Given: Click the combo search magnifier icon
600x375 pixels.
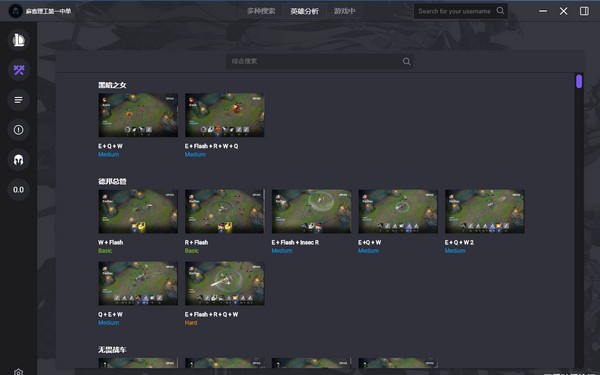Looking at the screenshot, I should pos(406,61).
